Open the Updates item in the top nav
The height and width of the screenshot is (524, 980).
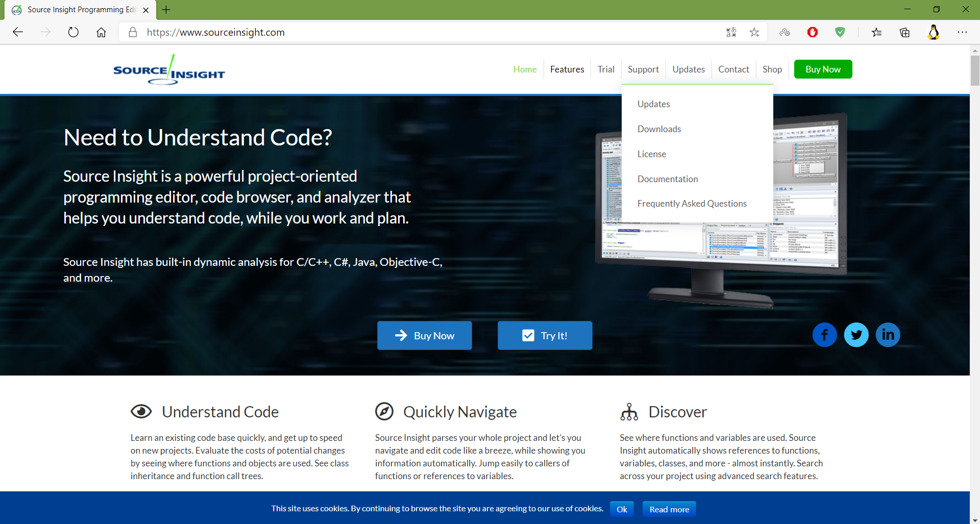[689, 69]
